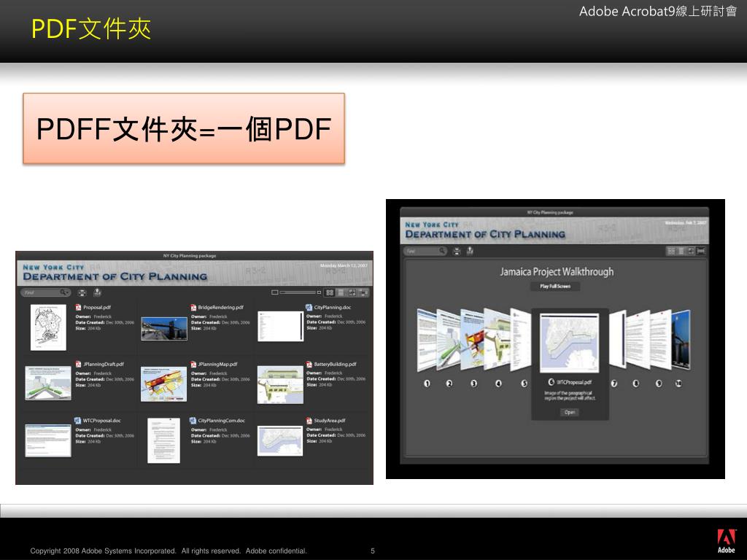Jump to walkthrough page marker 1

coord(427,384)
